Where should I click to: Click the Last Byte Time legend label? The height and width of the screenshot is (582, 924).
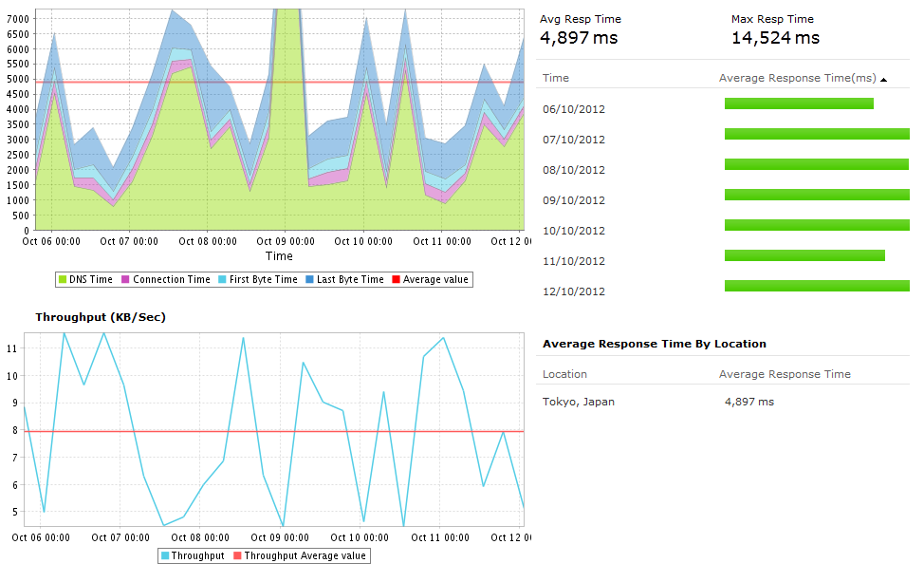350,279
